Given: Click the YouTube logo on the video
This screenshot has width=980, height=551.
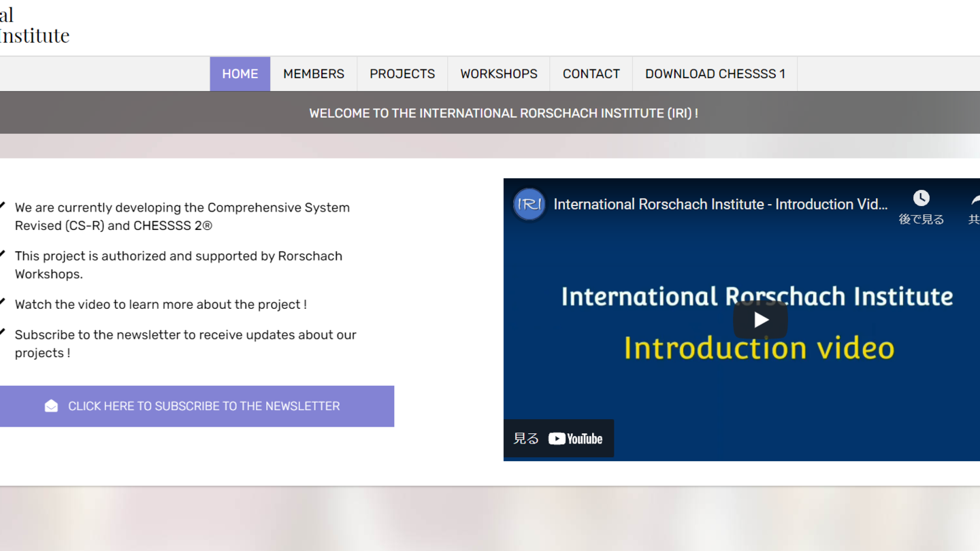Looking at the screenshot, I should (576, 439).
